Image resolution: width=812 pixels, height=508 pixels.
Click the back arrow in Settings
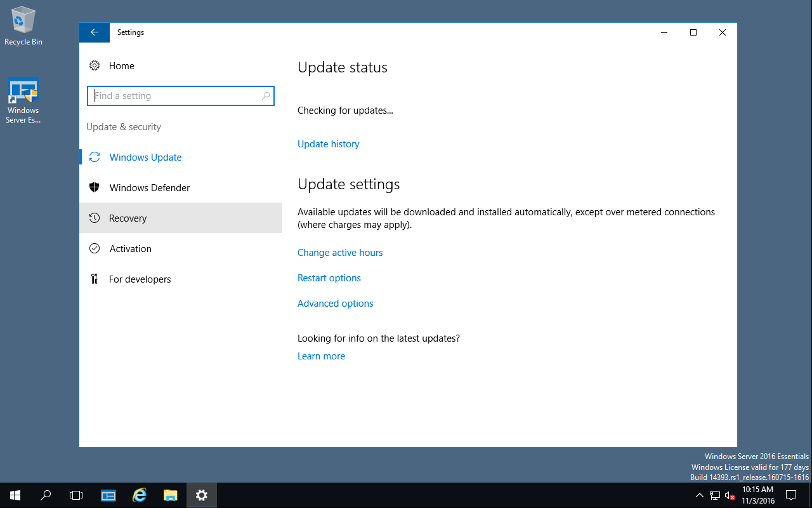click(x=95, y=32)
